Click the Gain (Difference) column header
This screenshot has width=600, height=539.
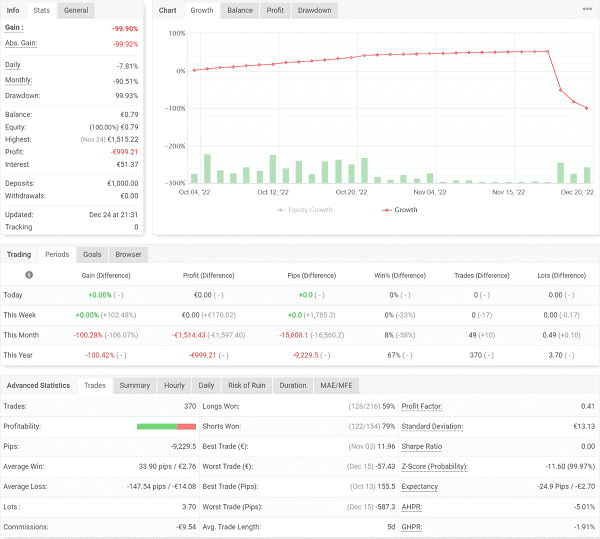coord(106,275)
